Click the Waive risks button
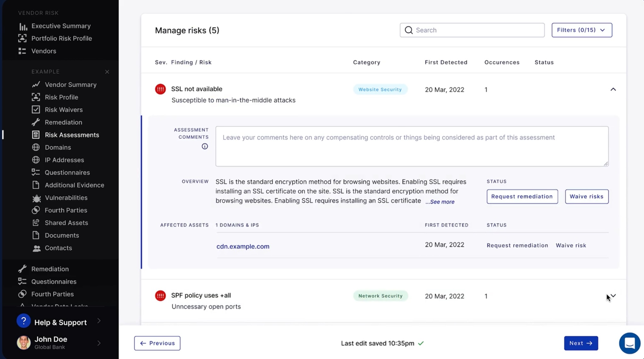 (x=587, y=196)
